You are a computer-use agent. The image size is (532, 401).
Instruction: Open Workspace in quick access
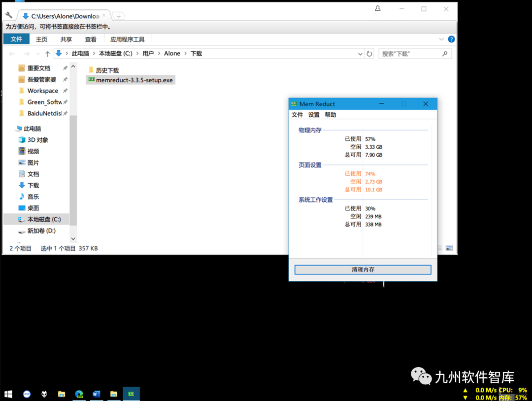[x=43, y=91]
